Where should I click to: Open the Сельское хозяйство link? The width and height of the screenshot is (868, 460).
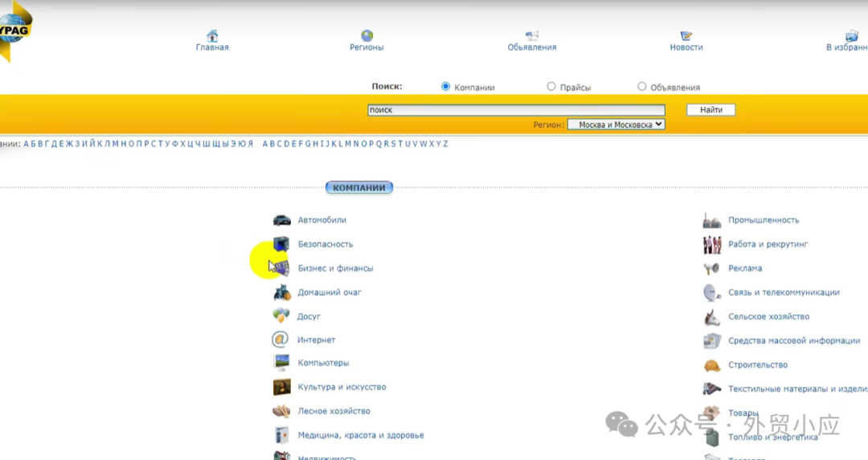pyautogui.click(x=769, y=317)
